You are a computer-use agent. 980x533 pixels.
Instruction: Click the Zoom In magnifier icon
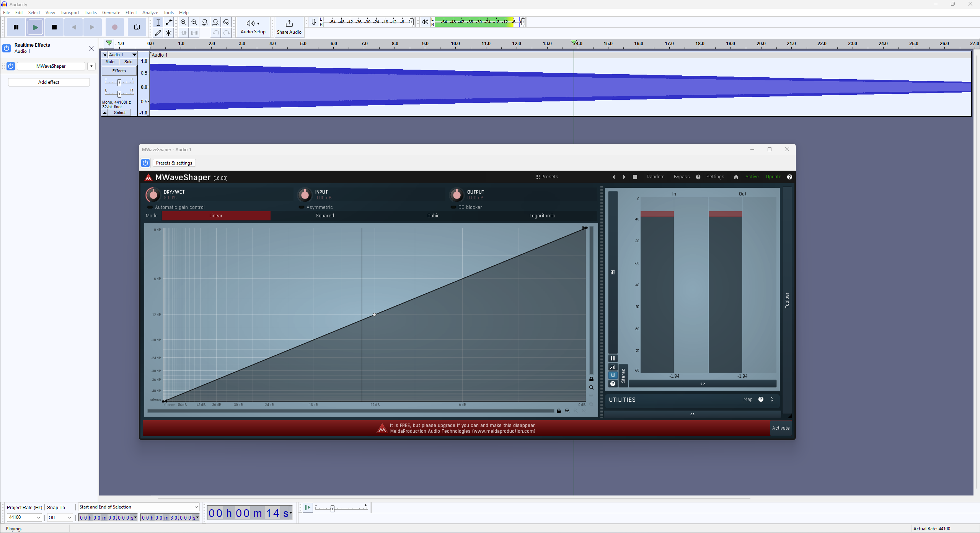tap(184, 22)
